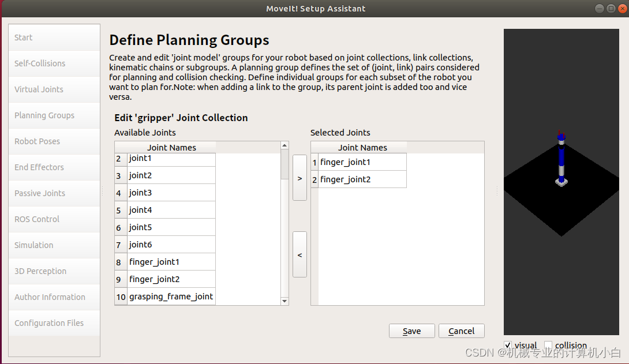The image size is (629, 364).
Task: Click the scrollbar up arrow of Available Joints
Action: (284, 145)
